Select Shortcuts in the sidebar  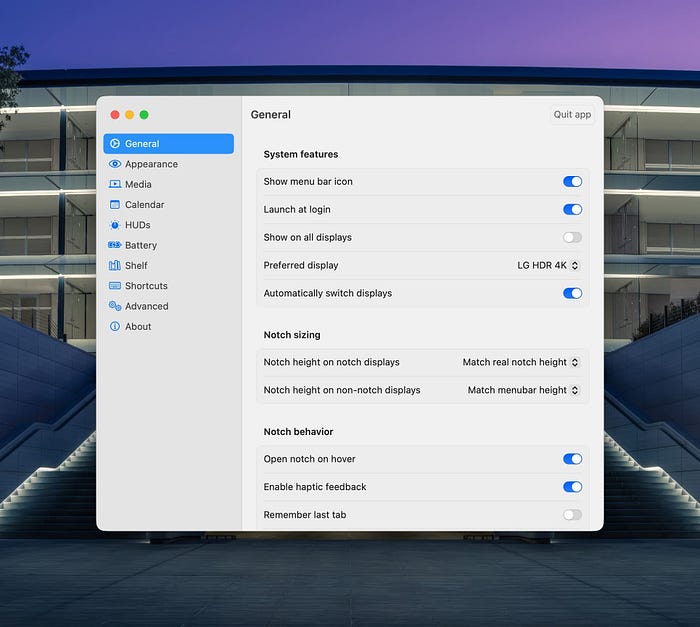pyautogui.click(x=168, y=286)
